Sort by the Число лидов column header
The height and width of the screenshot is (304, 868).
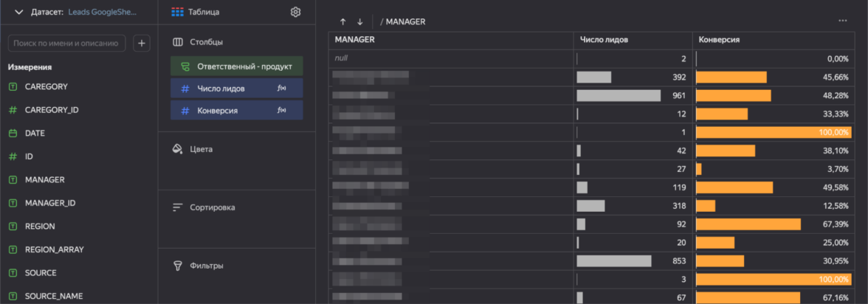pos(604,40)
